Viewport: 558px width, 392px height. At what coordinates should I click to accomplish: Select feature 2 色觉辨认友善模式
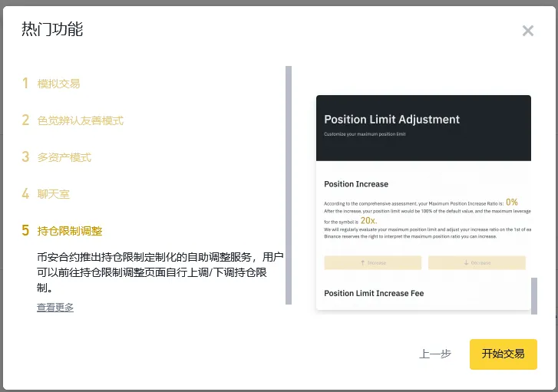pyautogui.click(x=73, y=120)
